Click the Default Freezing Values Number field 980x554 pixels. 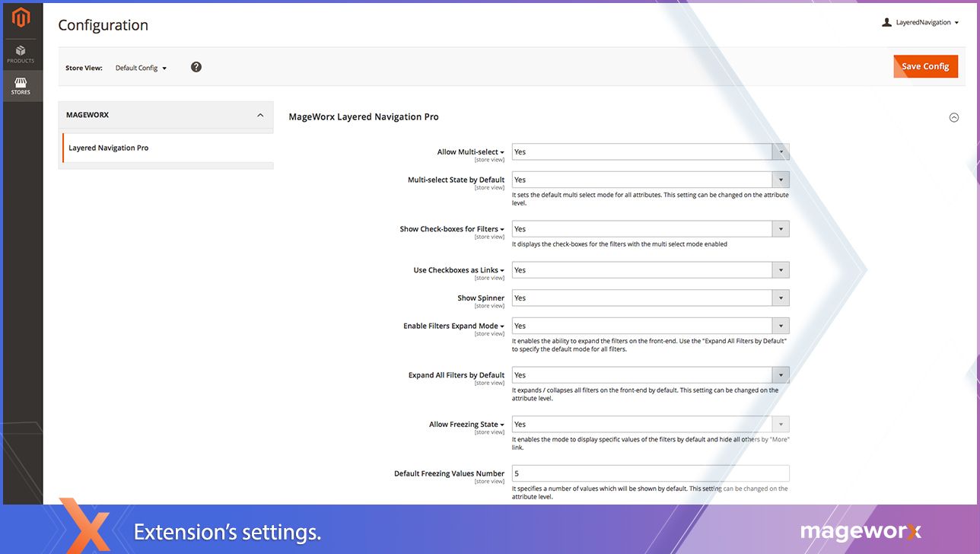click(650, 473)
